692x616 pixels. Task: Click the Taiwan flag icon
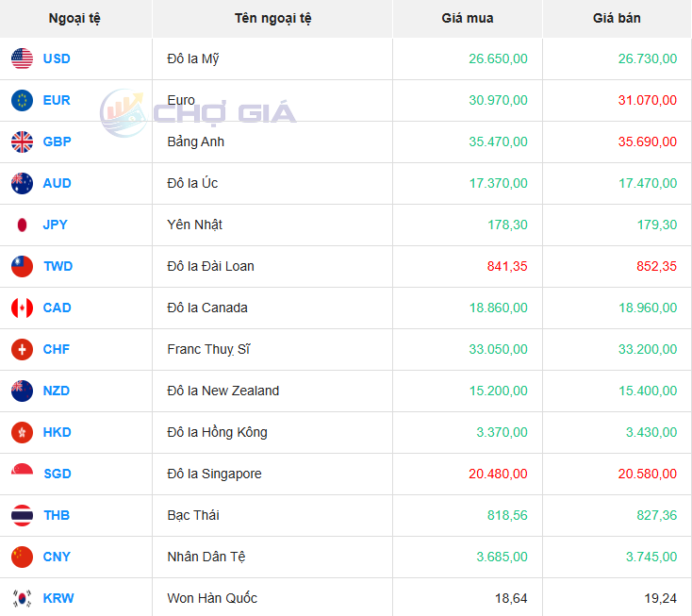point(22,266)
